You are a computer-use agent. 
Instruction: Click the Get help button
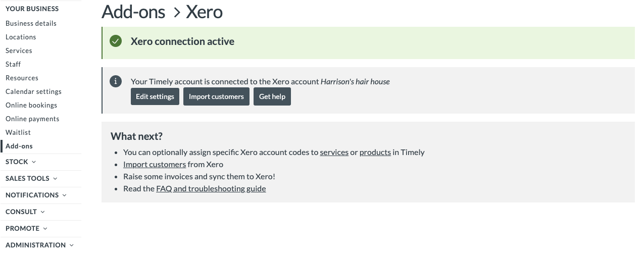[272, 96]
